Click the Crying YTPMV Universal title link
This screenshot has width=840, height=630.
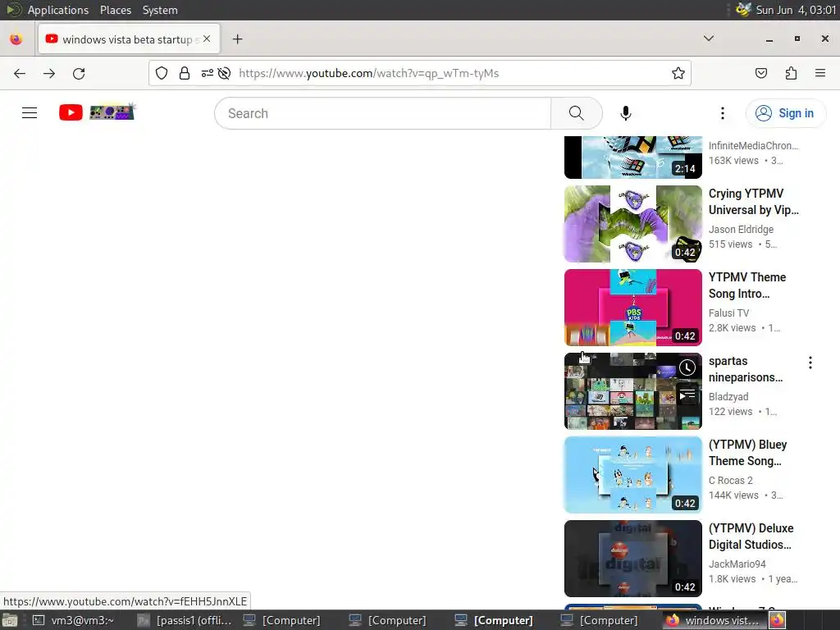pos(753,202)
